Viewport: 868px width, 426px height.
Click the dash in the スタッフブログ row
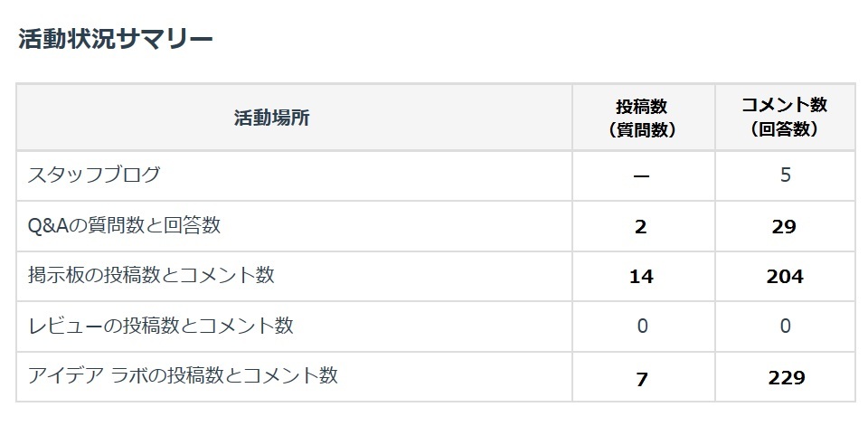point(642,176)
